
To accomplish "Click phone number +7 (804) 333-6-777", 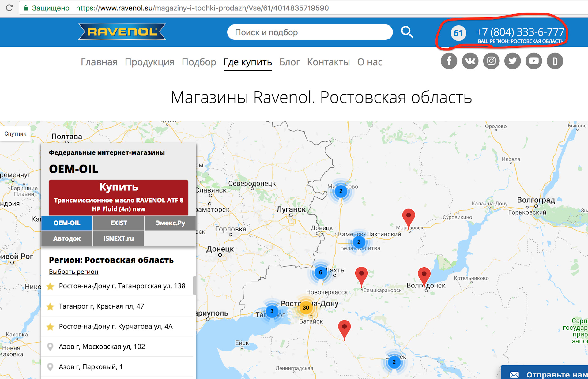I will [x=520, y=32].
